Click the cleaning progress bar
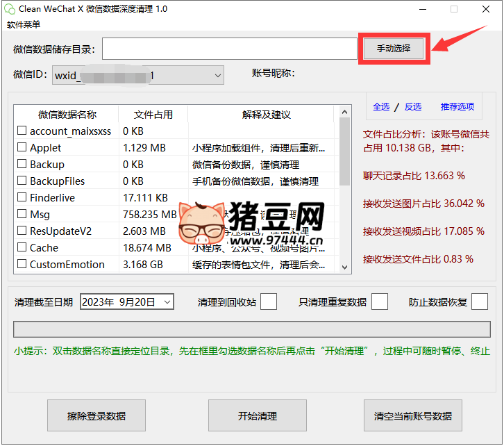 pyautogui.click(x=252, y=329)
